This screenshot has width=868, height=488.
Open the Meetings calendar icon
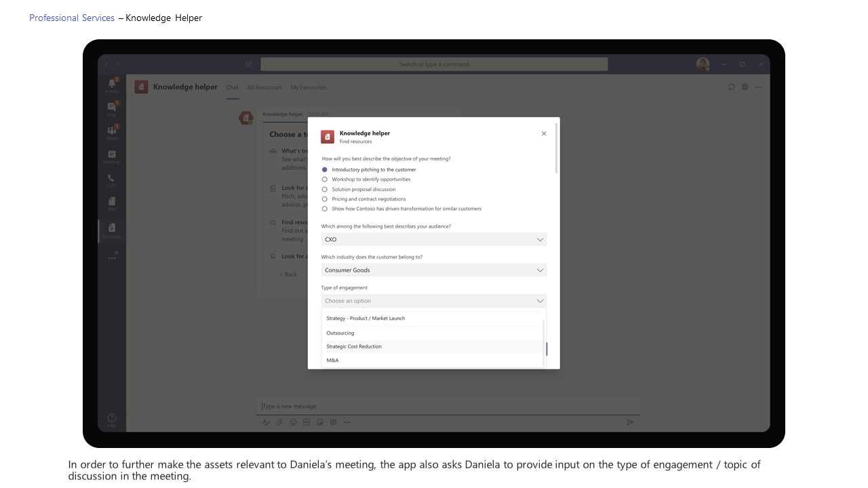tap(112, 156)
